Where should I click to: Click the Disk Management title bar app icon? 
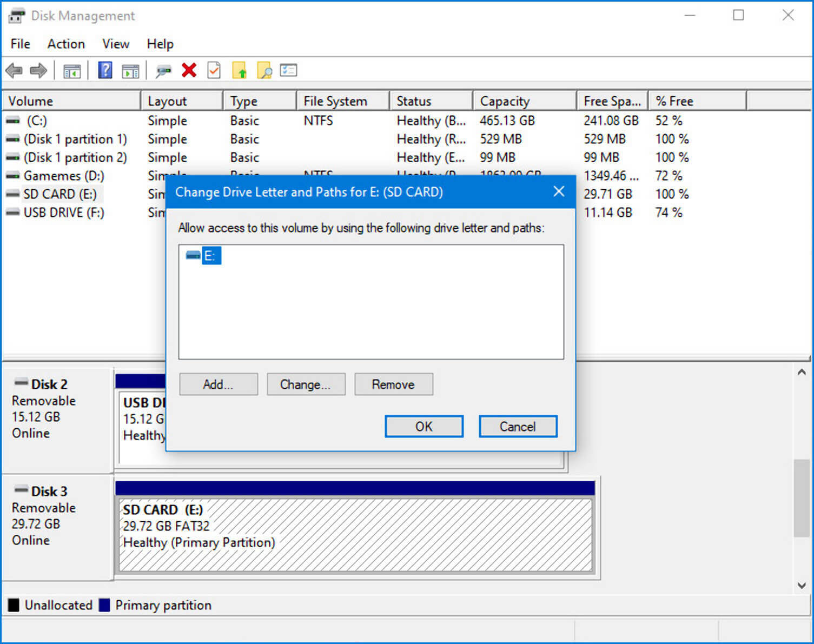(x=16, y=16)
